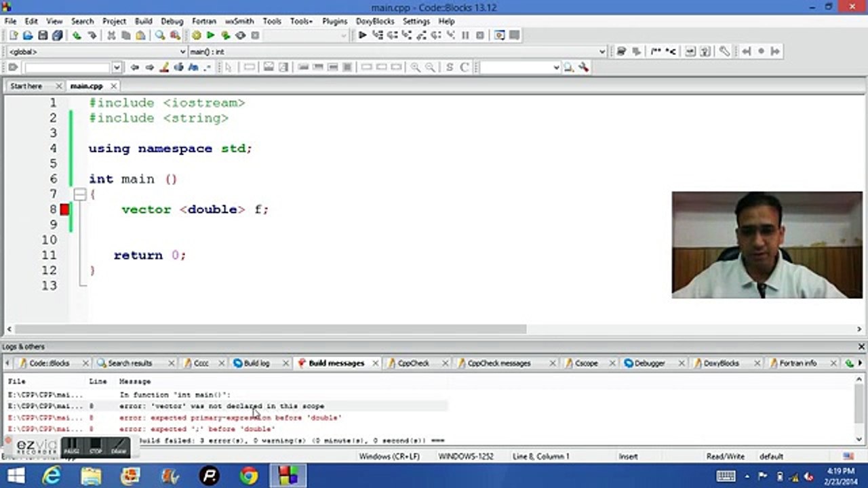Open the Settings menu
Image resolution: width=868 pixels, height=488 pixels.
[x=416, y=21]
